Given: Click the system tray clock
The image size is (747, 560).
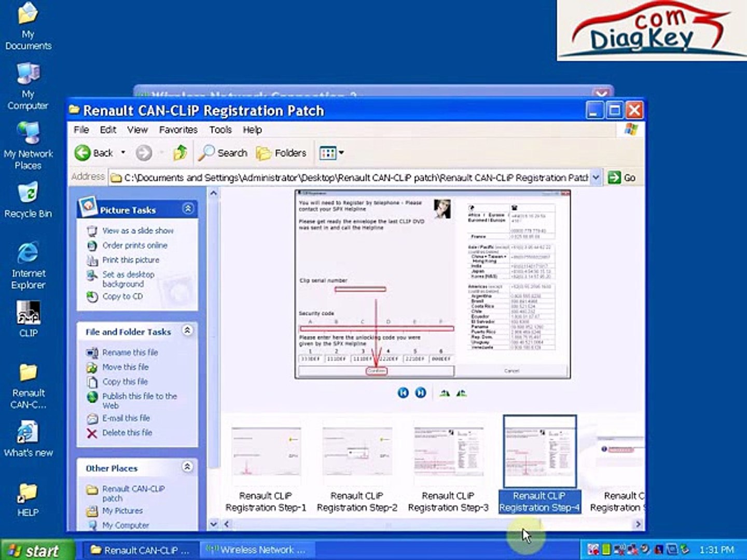Looking at the screenshot, I should point(716,550).
